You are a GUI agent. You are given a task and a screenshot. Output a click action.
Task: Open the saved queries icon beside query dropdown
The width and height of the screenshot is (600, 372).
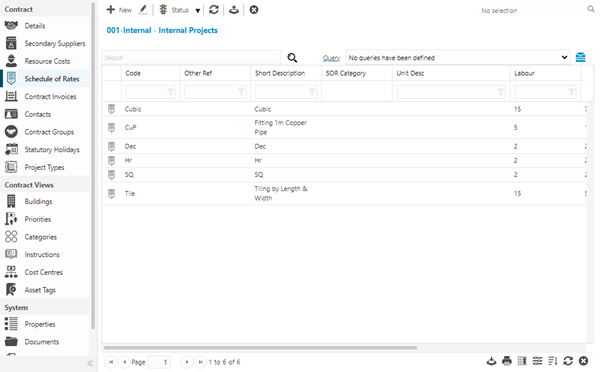(580, 57)
